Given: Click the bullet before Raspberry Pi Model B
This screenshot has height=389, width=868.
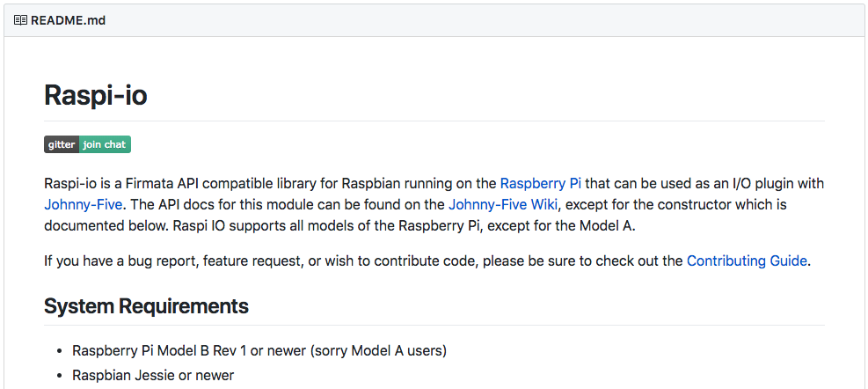Looking at the screenshot, I should click(60, 351).
